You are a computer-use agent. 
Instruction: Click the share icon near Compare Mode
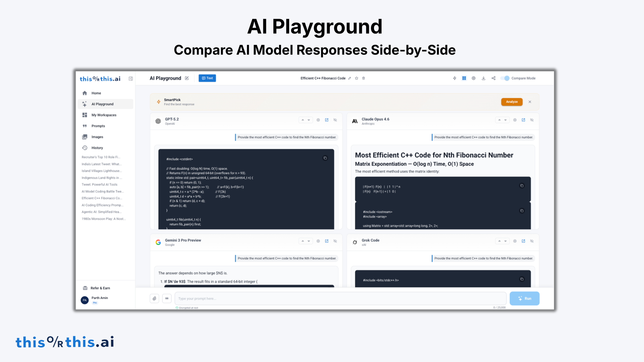tap(493, 78)
